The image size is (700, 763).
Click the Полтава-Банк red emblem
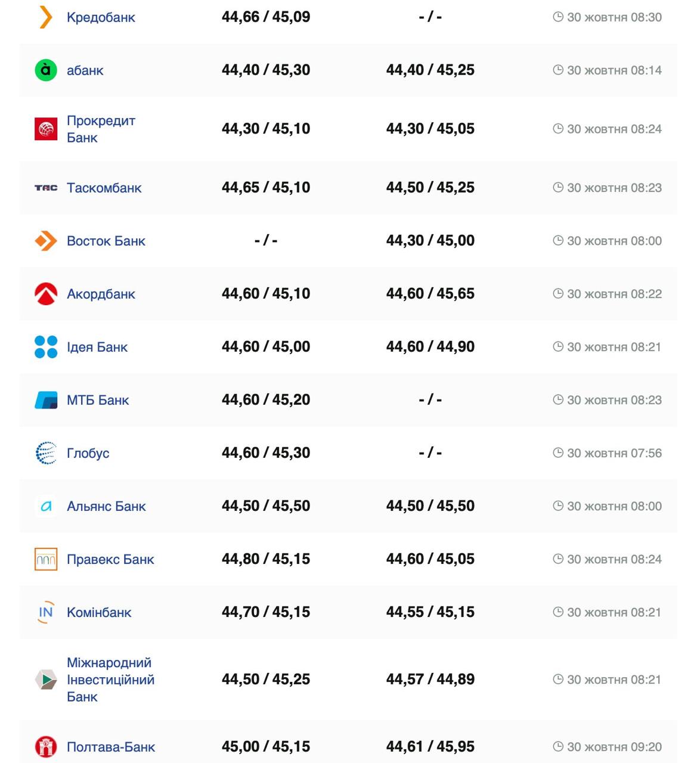pos(46,747)
